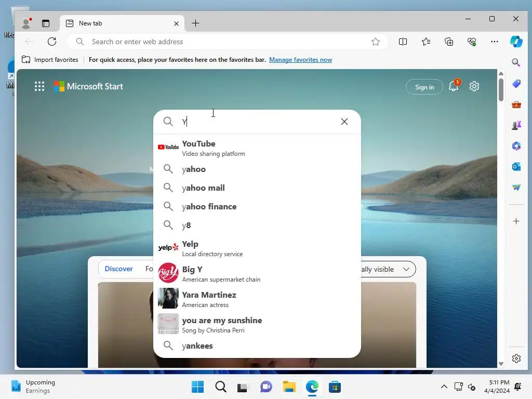Add this page to favorites star

coord(375,42)
